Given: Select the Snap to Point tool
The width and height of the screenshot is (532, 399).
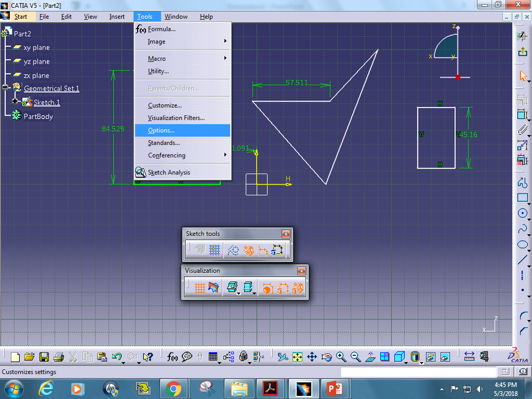Looking at the screenshot, I should (213, 250).
